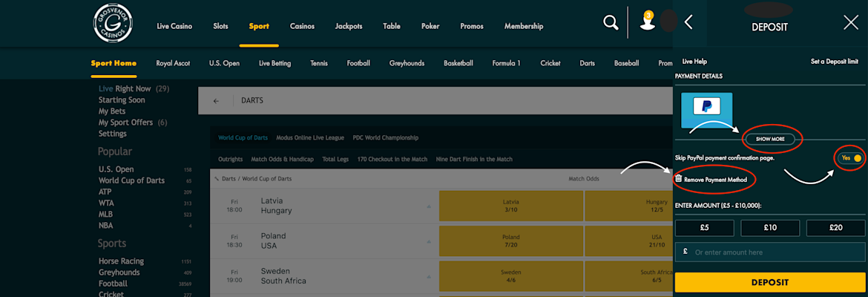Open My Bets in sidebar
868x297 pixels.
[x=112, y=111]
